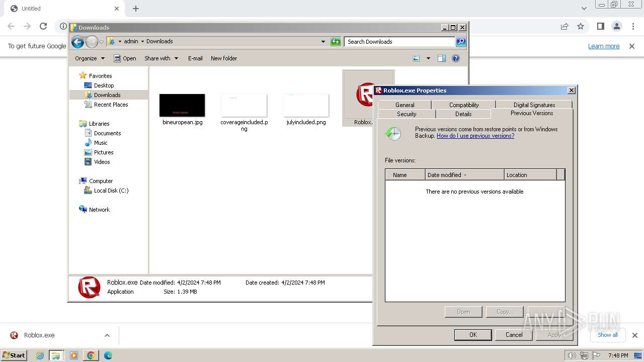The image size is (644, 362).
Task: Open Explorer help question mark icon
Action: (456, 58)
